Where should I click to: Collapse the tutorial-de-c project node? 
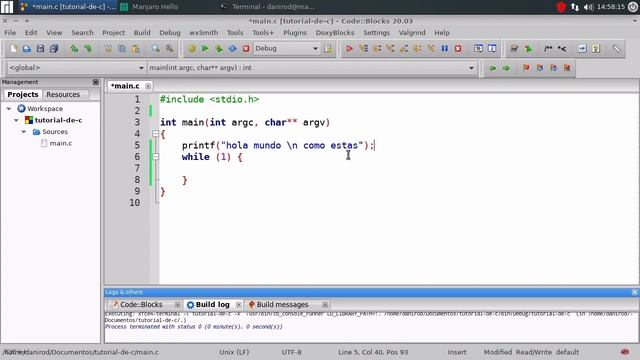coord(16,120)
